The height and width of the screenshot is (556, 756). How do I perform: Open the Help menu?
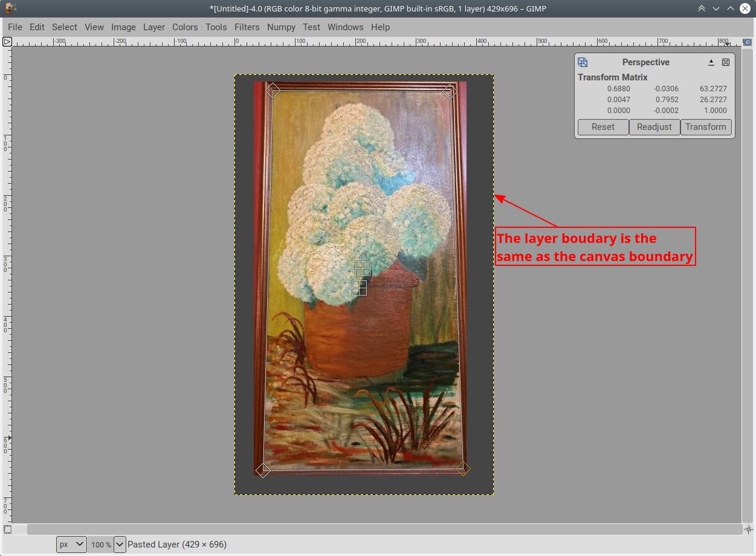380,27
